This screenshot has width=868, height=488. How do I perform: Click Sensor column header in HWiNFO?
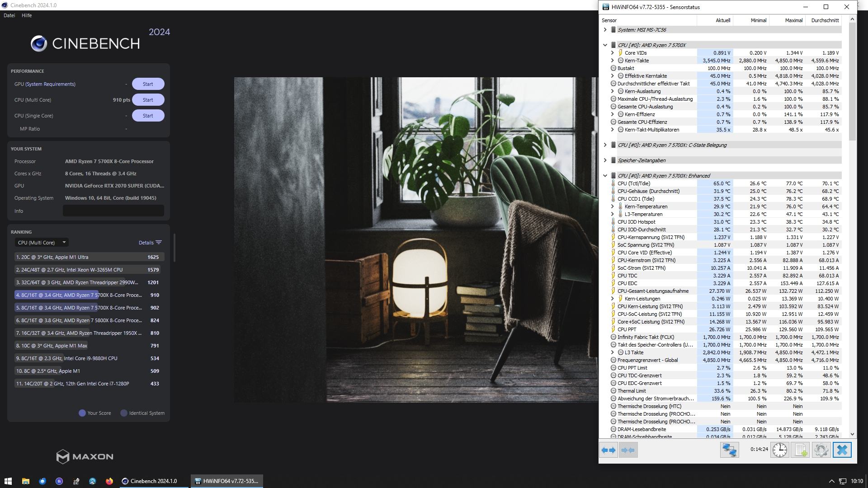pos(648,20)
